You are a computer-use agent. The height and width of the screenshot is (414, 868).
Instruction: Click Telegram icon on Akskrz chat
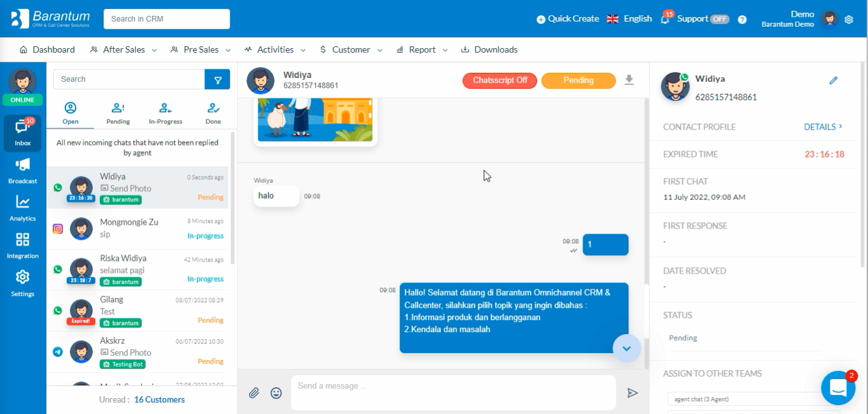[x=58, y=352]
